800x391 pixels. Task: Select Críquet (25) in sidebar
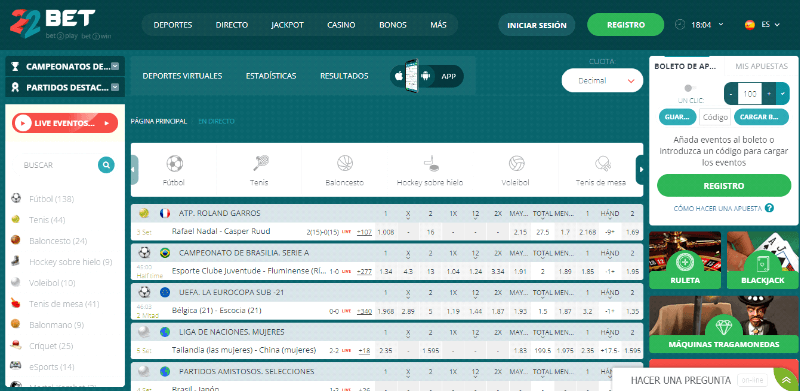[51, 346]
